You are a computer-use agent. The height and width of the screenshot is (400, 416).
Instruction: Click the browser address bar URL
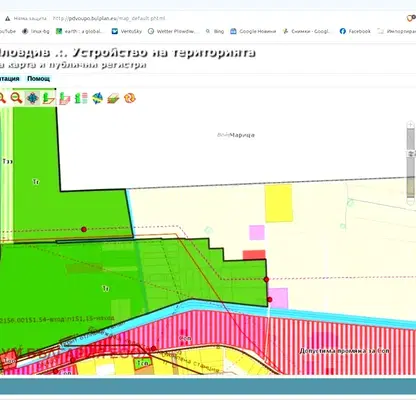coord(109,18)
